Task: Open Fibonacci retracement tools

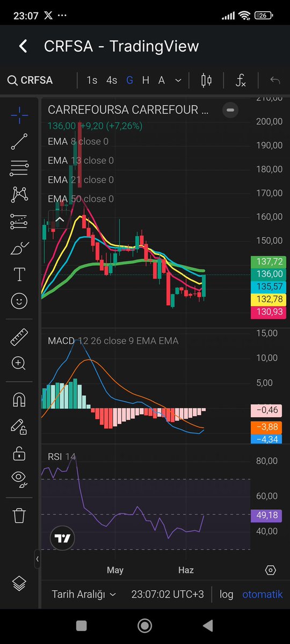Action: pyautogui.click(x=19, y=168)
